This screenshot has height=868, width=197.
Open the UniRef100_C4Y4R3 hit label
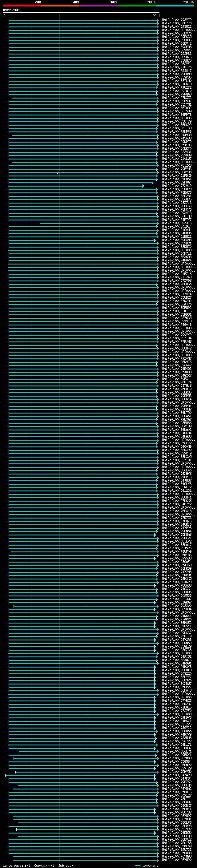point(177,776)
